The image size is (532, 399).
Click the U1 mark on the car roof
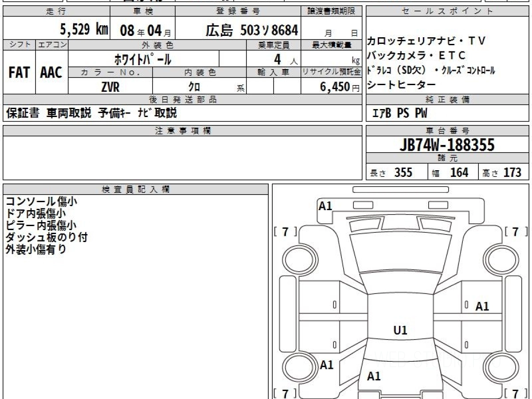[400, 330]
